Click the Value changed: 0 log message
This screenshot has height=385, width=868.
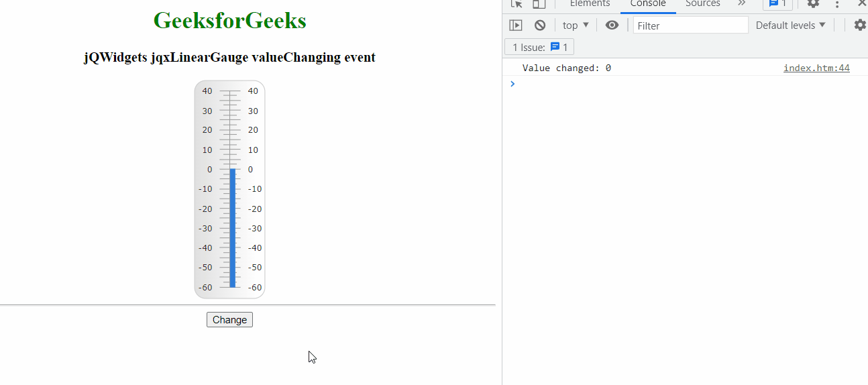pyautogui.click(x=567, y=68)
